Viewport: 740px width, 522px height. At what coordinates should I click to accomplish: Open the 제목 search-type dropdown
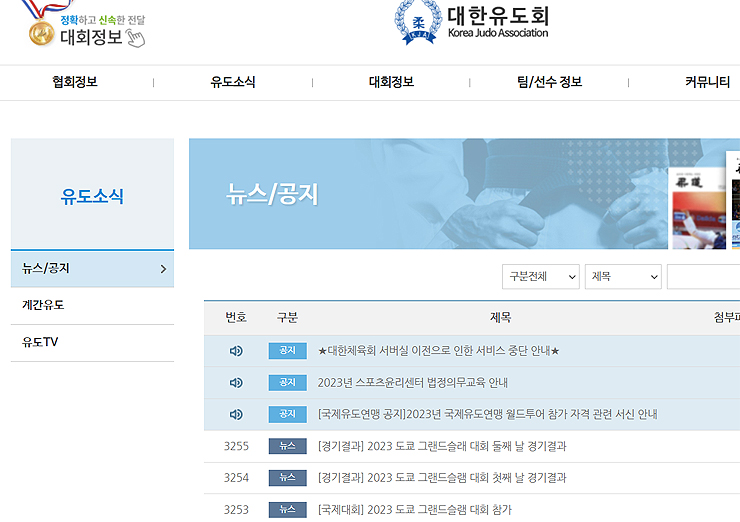(623, 277)
